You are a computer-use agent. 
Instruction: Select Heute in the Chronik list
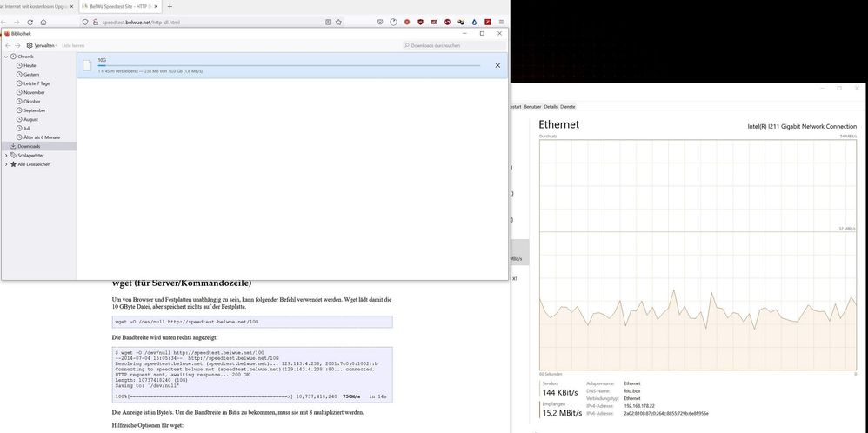[30, 65]
